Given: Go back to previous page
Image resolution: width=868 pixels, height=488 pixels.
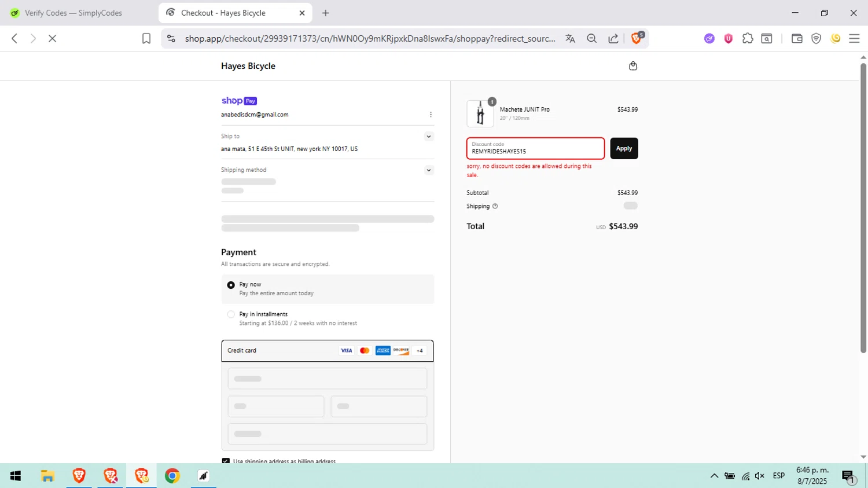Looking at the screenshot, I should click(x=14, y=39).
